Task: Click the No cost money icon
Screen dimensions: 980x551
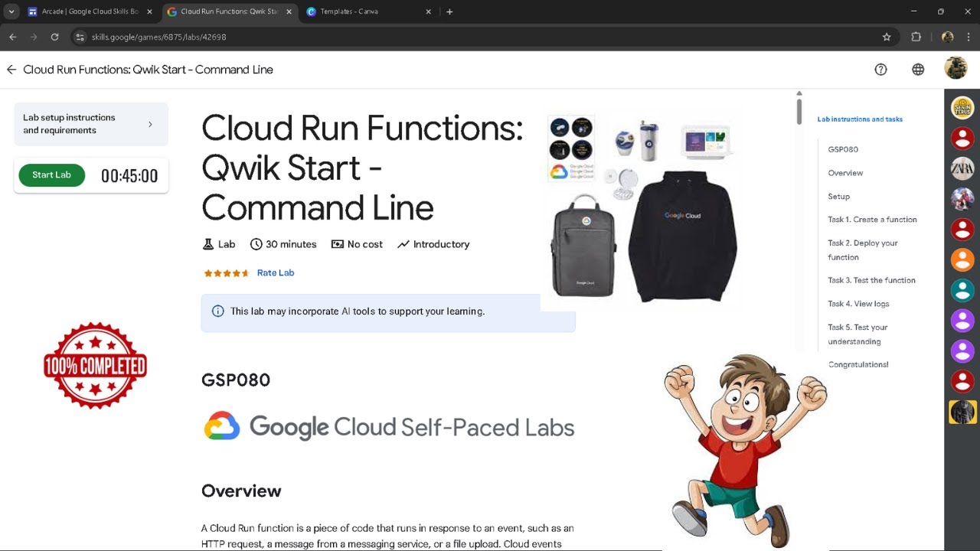Action: (338, 244)
